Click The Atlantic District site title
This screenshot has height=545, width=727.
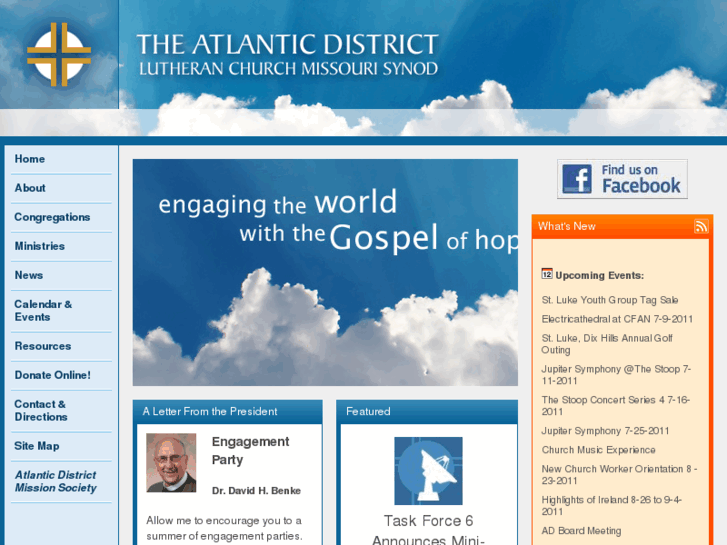pos(287,54)
